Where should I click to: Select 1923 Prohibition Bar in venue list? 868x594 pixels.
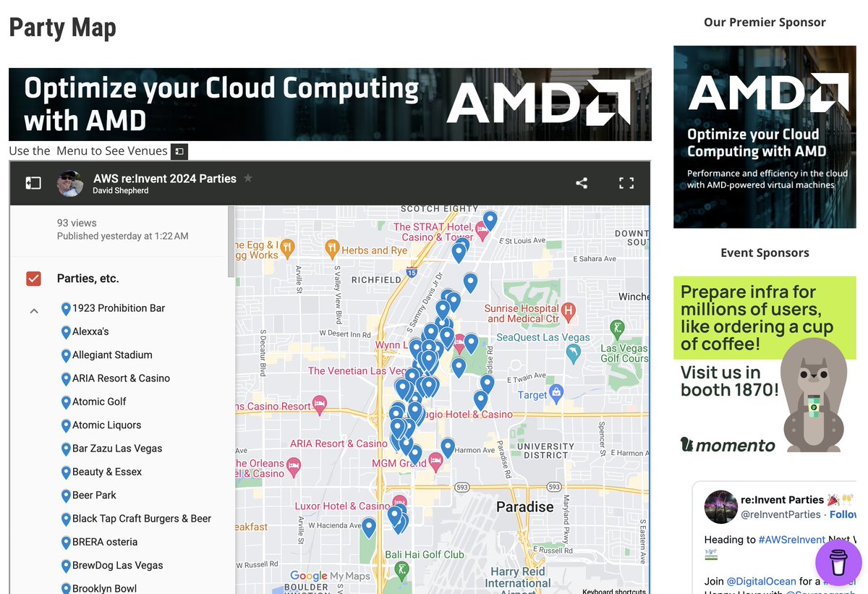click(119, 308)
